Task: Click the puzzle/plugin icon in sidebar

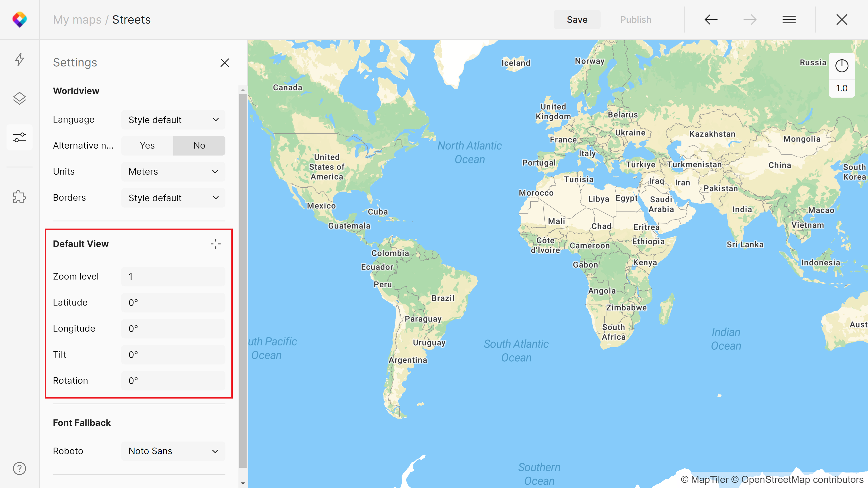Action: (20, 195)
